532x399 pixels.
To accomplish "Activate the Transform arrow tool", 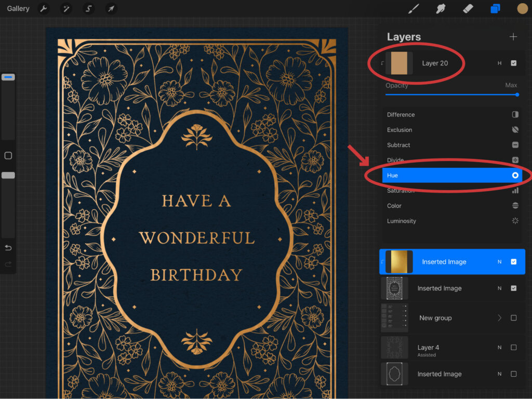I will pyautogui.click(x=111, y=9).
